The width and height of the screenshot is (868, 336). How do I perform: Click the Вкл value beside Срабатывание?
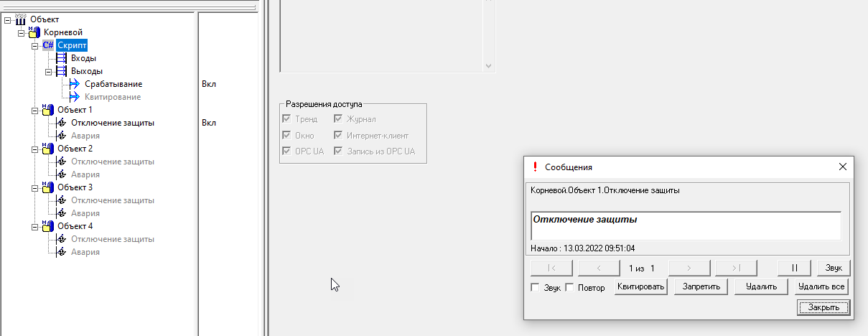209,84
